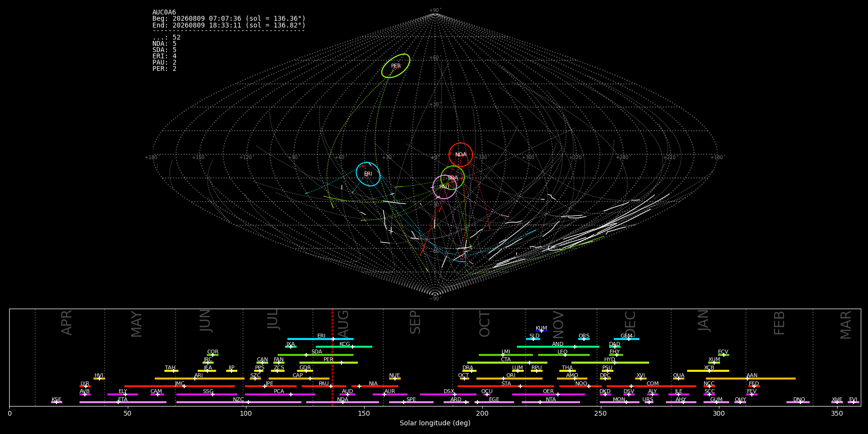Click the AAN orange bar in February
The width and height of the screenshot is (868, 434).
click(751, 379)
